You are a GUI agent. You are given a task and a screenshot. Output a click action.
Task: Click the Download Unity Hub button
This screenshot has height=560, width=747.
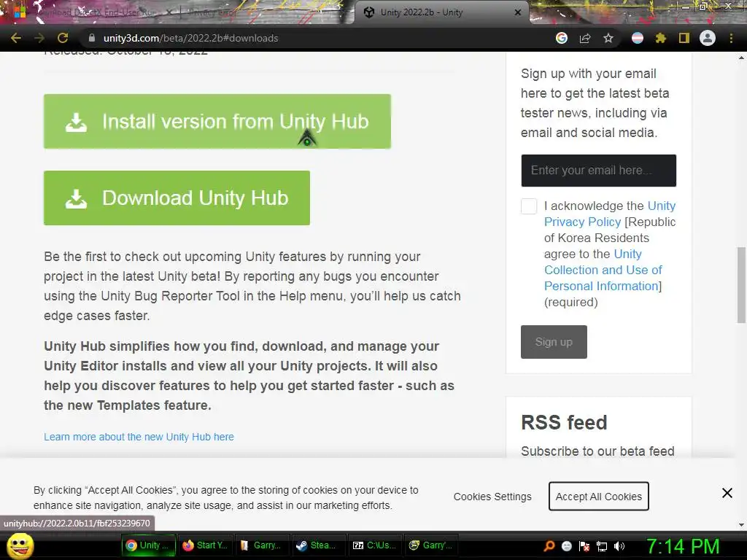(177, 198)
